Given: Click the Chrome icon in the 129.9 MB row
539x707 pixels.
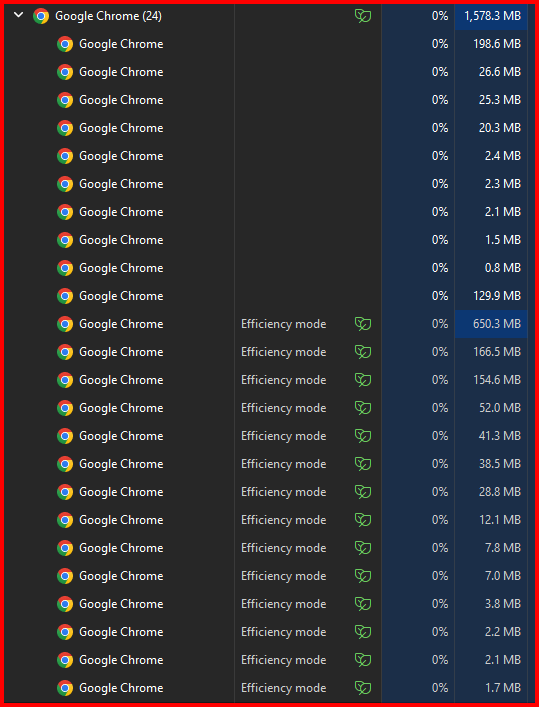Looking at the screenshot, I should point(65,296).
